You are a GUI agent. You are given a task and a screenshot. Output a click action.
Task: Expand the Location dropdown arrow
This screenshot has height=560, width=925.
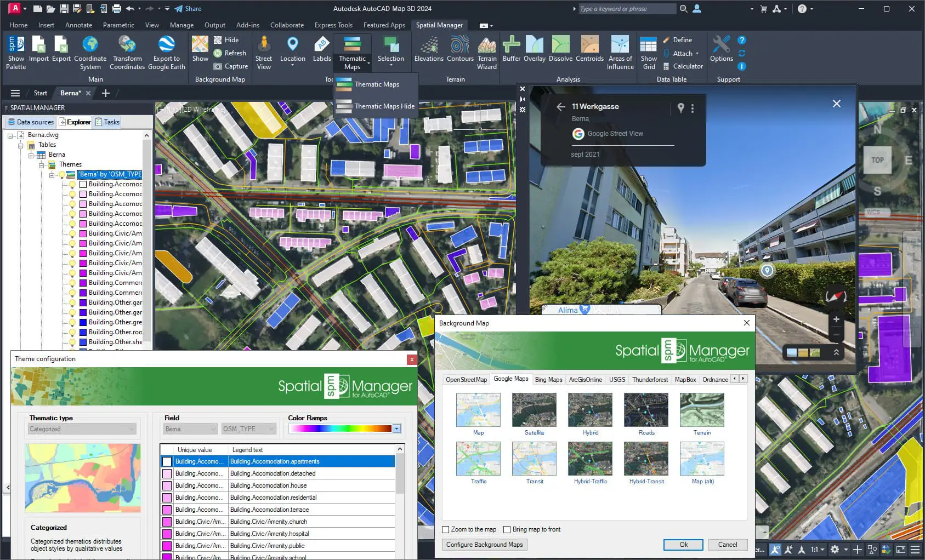pyautogui.click(x=293, y=66)
